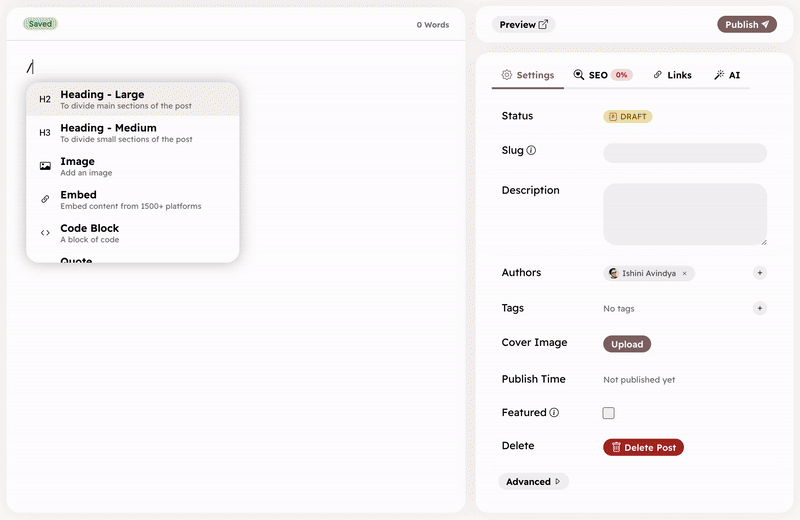Open the post Preview
The width and height of the screenshot is (800, 520).
pyautogui.click(x=523, y=25)
